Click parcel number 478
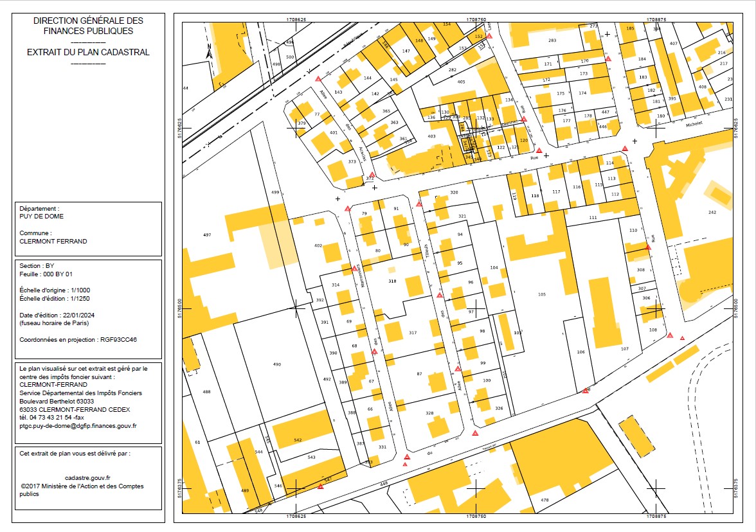The width and height of the screenshot is (756, 532). [545, 500]
